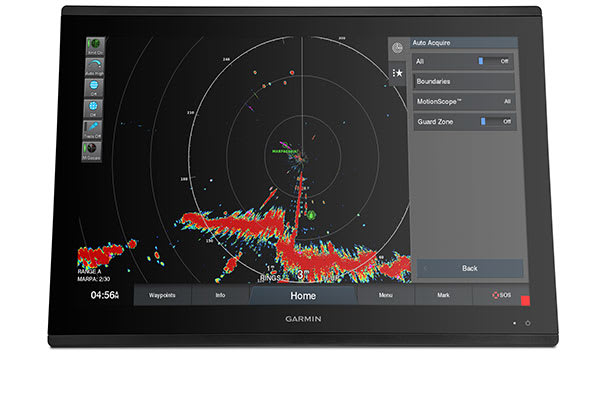Screen dimensions: 600x400
Task: Tap the top radar transmit icon in left sidebar
Action: point(96,45)
